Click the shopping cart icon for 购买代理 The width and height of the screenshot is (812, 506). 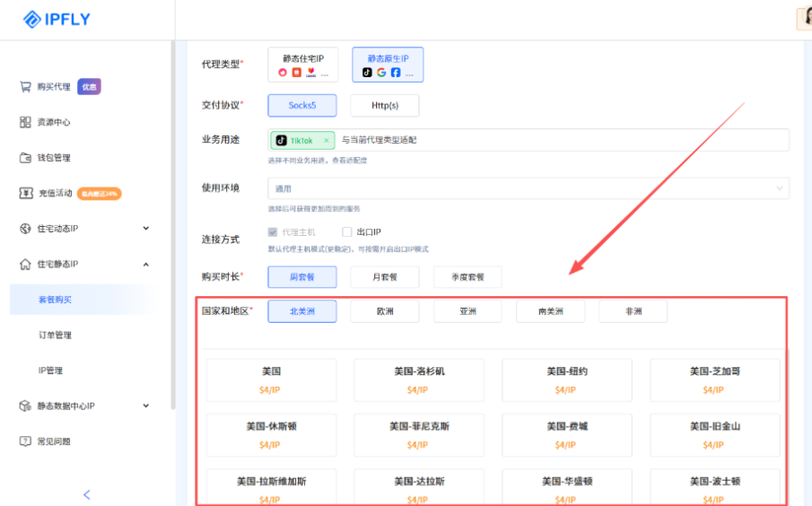coord(25,86)
